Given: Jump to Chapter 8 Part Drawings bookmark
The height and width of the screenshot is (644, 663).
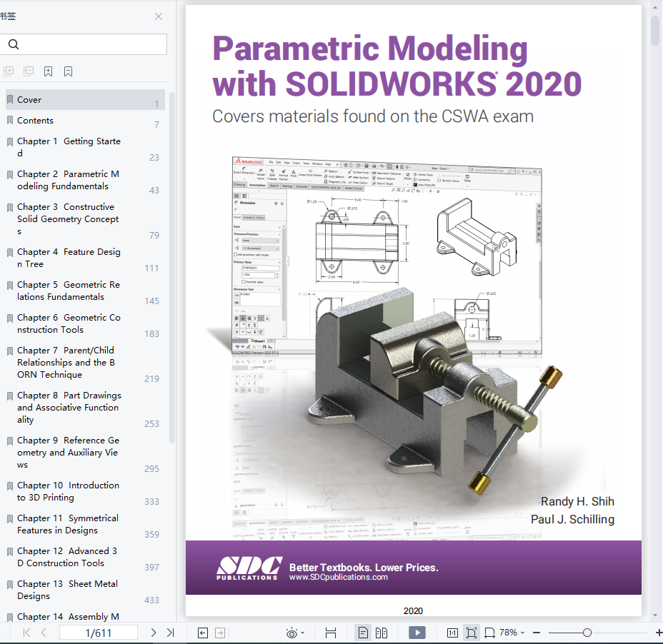Looking at the screenshot, I should click(x=84, y=408).
